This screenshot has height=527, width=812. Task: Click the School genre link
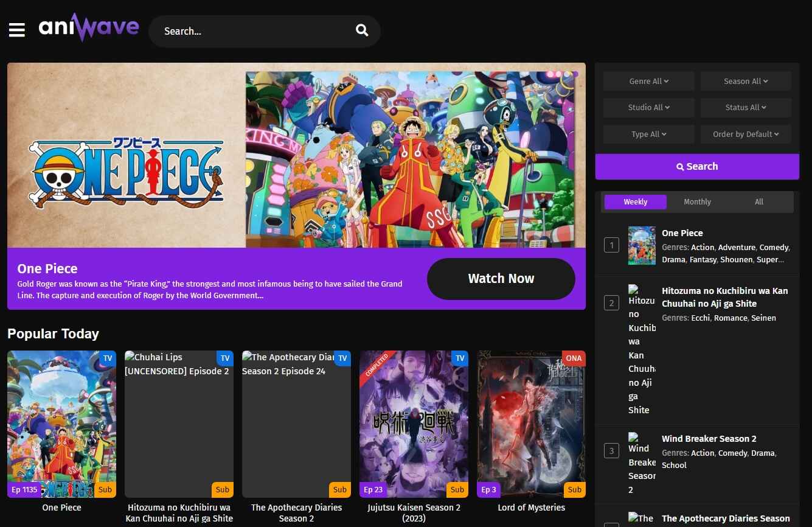[x=674, y=465]
